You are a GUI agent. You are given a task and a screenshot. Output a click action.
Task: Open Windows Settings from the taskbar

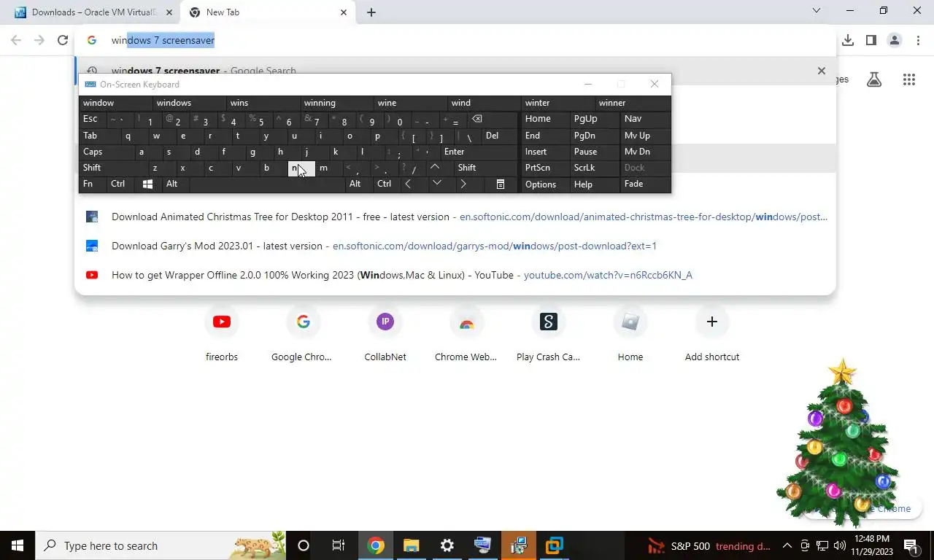[x=447, y=545]
